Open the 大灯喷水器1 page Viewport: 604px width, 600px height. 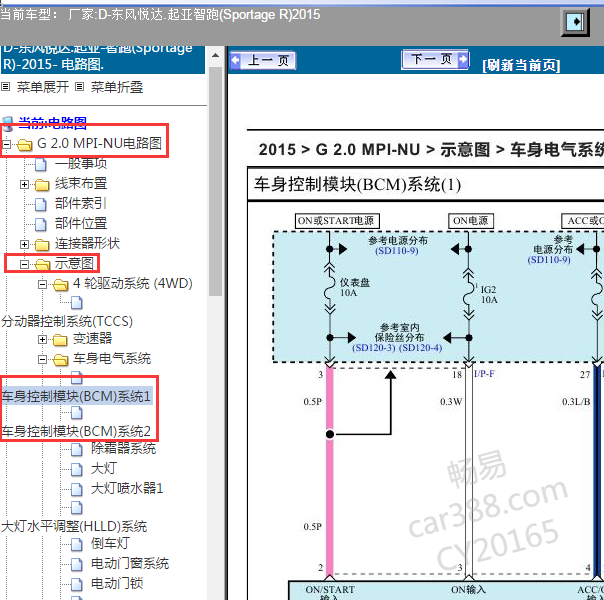coord(127,488)
